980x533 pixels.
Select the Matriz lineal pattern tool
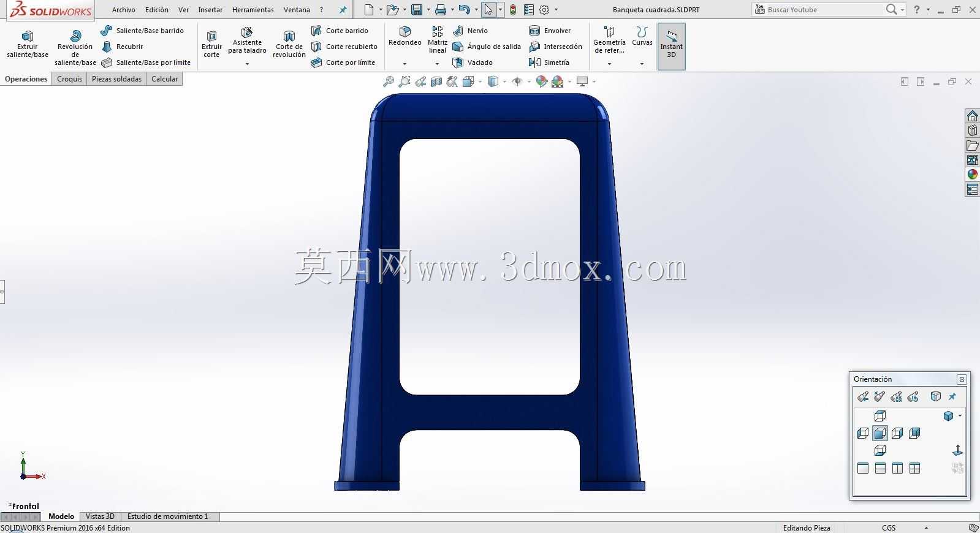click(437, 40)
